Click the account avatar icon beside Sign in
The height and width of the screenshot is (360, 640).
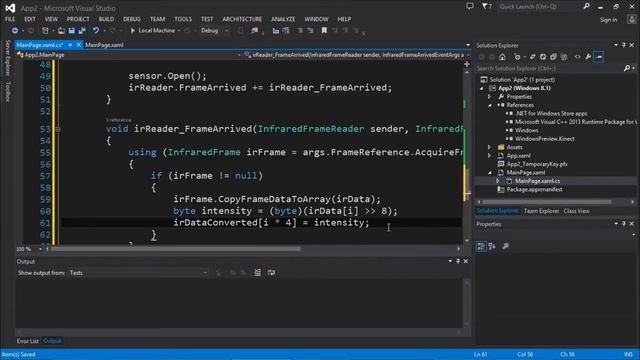[x=631, y=19]
